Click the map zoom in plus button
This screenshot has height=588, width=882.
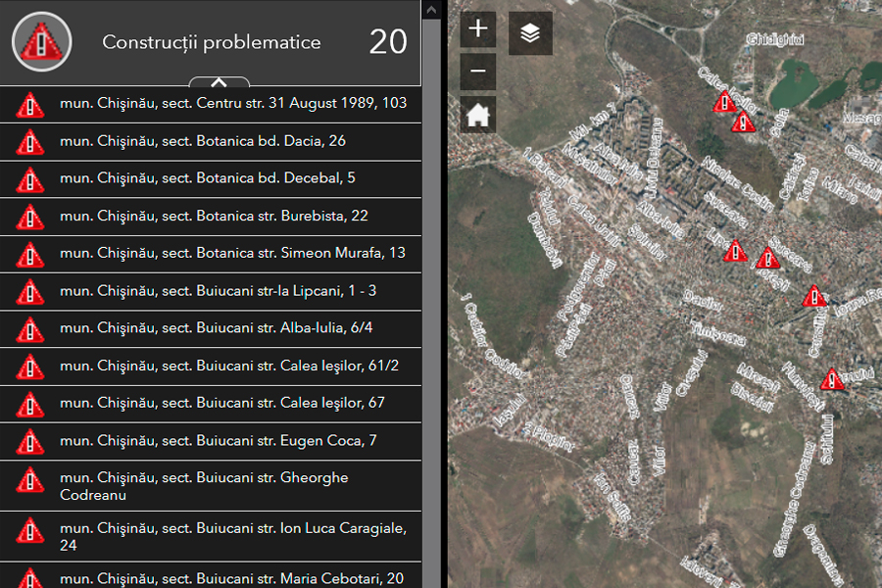coord(478,29)
